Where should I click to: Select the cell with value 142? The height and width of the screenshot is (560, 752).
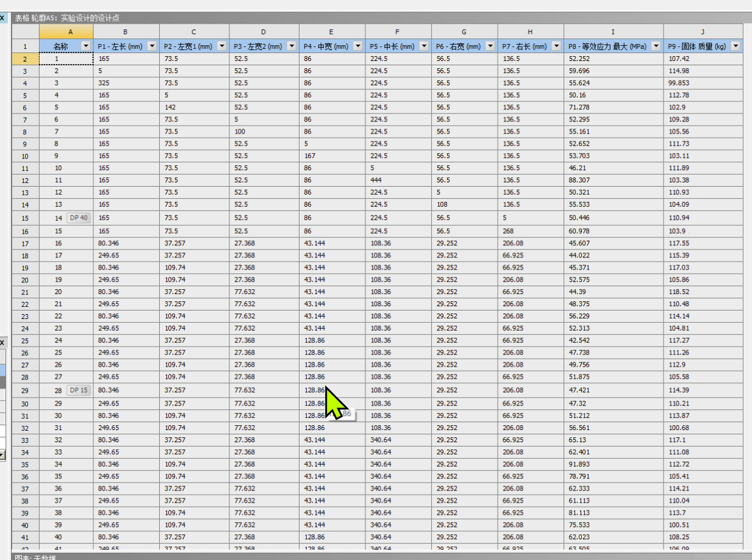pos(195,107)
